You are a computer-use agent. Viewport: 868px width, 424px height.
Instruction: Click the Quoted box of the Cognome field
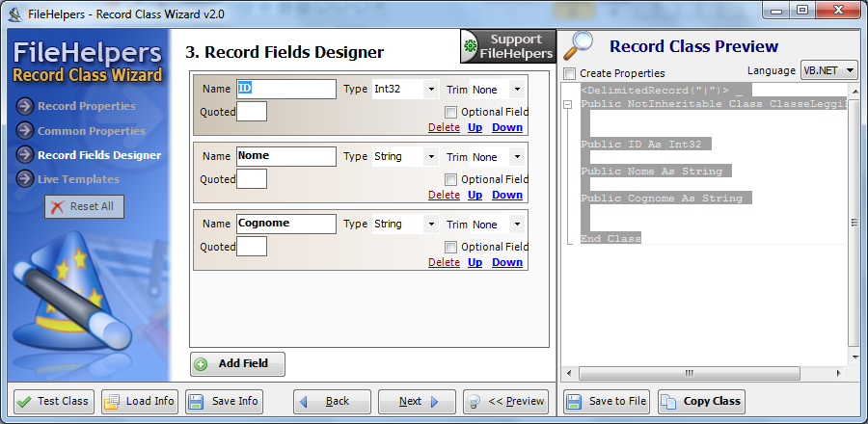[x=252, y=247]
